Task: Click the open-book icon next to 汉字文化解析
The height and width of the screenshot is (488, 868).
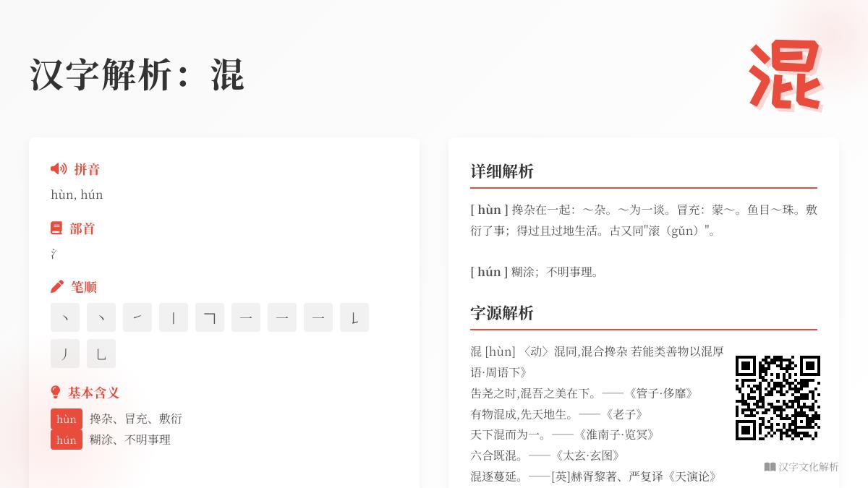Action: pyautogui.click(x=770, y=467)
